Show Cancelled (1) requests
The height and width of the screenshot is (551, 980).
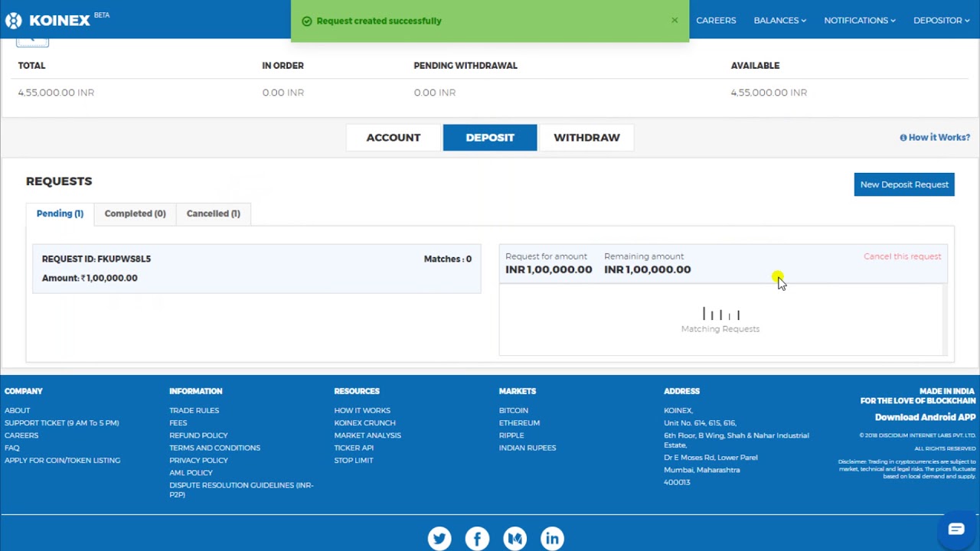click(213, 214)
